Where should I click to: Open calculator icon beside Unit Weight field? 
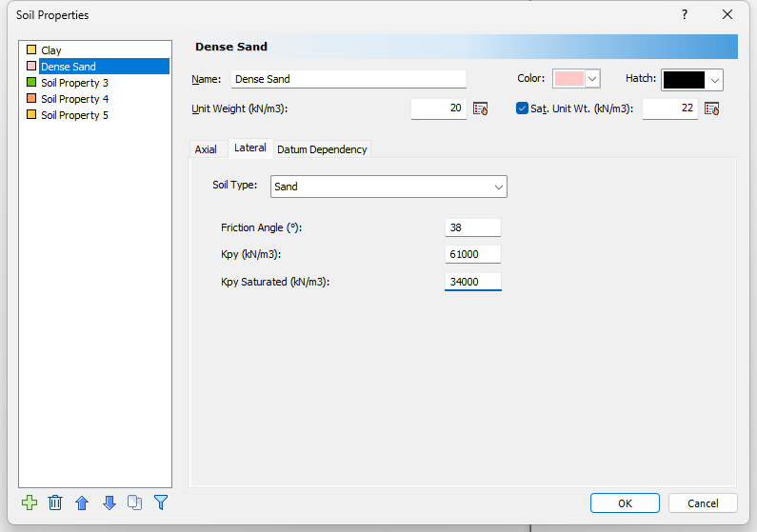(x=481, y=108)
